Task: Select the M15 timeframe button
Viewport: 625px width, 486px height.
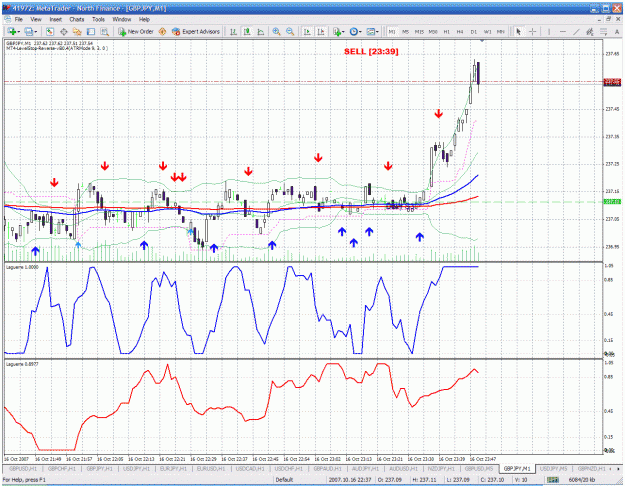Action: 419,31
